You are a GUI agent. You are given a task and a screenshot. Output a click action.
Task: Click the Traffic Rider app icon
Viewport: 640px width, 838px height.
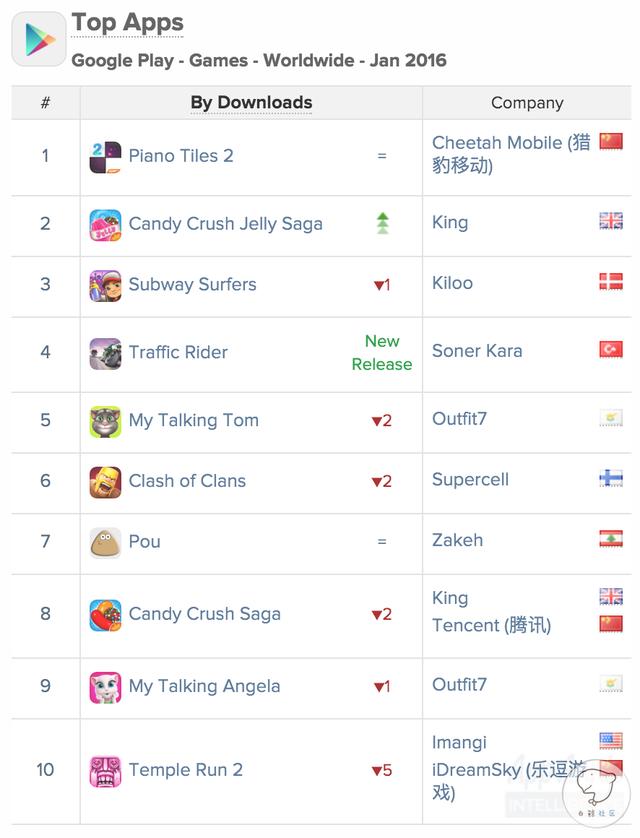(105, 354)
